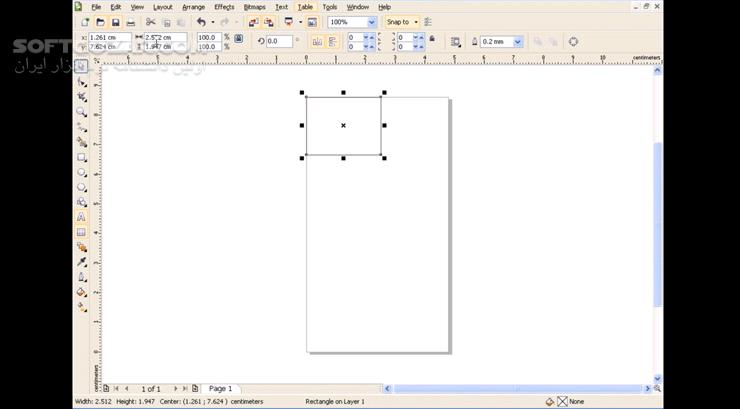Click the Import icon

coord(253,22)
